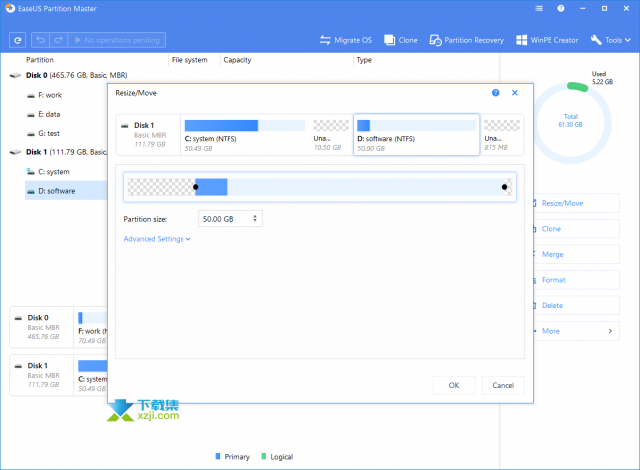Click C: system block in bottom disk map
This screenshot has width=640, height=470.
pos(92,375)
